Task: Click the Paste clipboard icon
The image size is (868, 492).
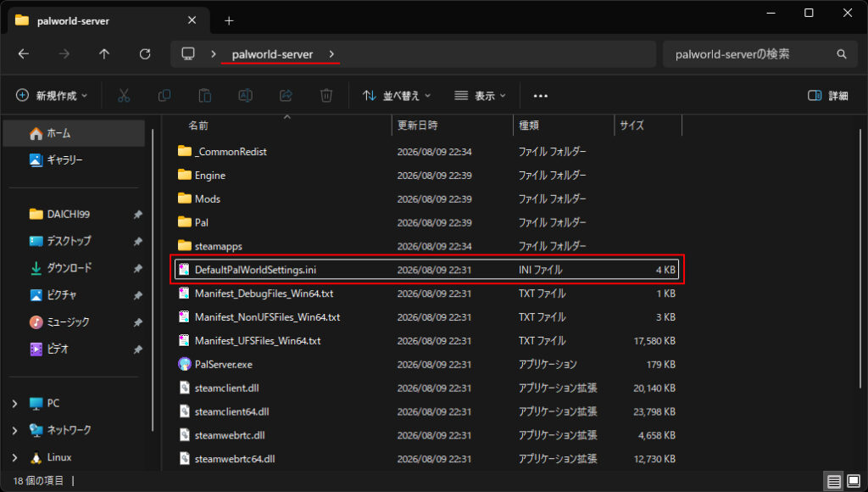Action: [205, 96]
